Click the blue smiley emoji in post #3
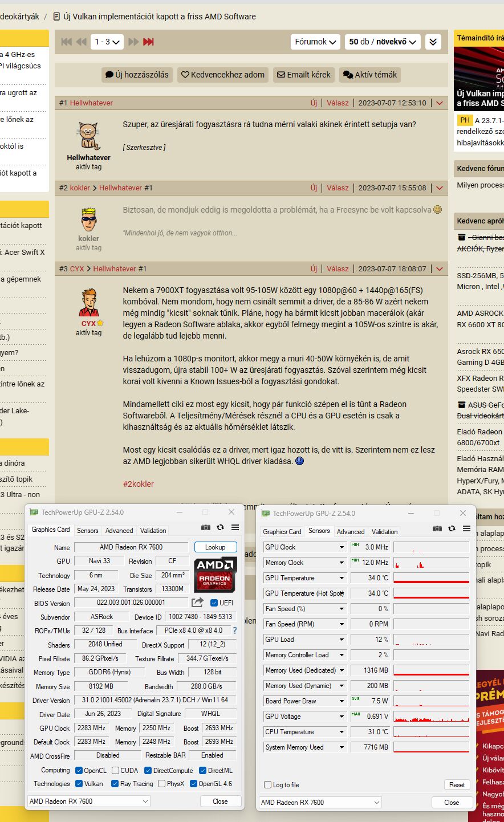Screen dimensions: 504x822 point(299,461)
